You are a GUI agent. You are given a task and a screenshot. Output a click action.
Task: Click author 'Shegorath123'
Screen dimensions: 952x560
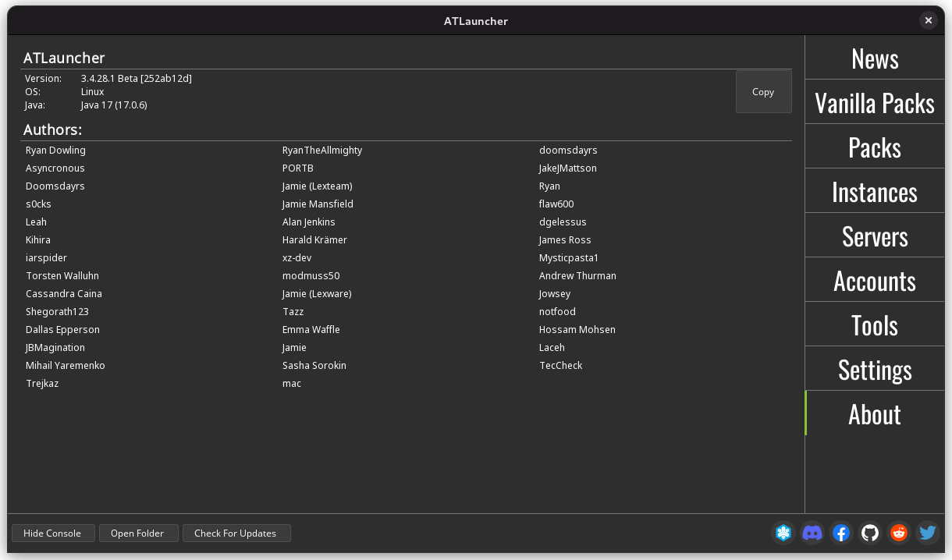click(x=57, y=312)
